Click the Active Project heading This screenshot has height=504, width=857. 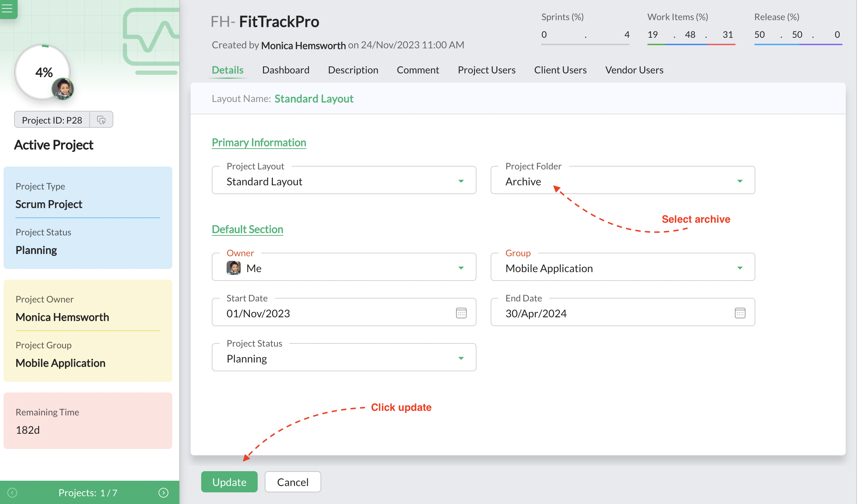click(54, 145)
